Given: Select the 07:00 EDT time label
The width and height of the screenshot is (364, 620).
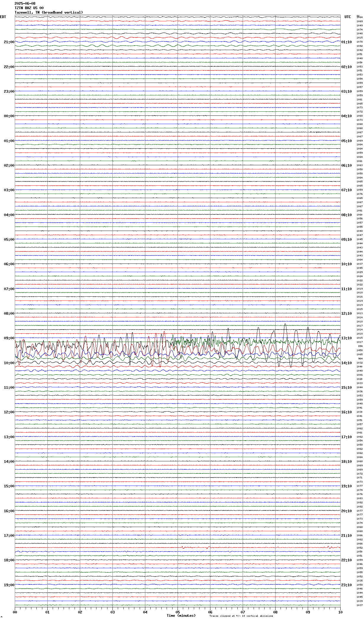Looking at the screenshot, I should [x=9, y=289].
